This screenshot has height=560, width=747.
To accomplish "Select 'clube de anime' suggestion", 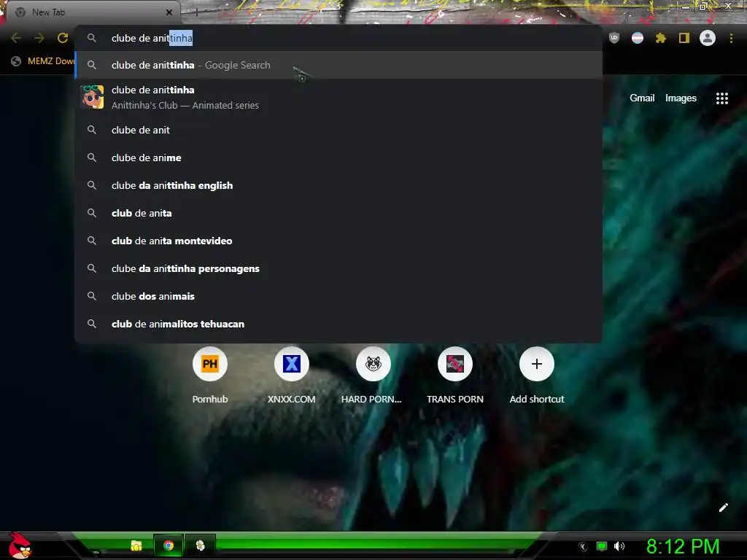I will click(338, 157).
